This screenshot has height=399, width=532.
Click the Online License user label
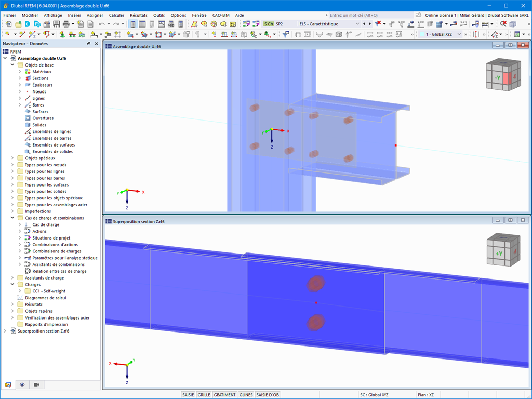477,15
